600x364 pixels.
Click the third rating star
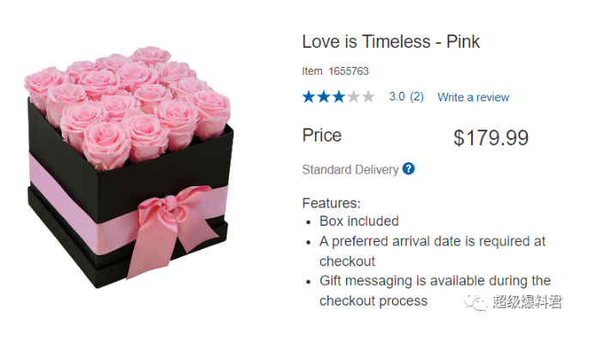point(338,97)
